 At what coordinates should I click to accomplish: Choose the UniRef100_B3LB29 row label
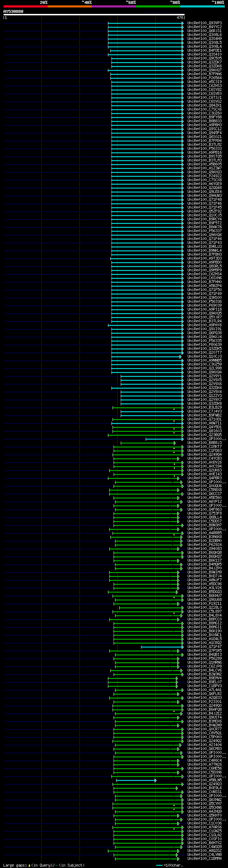(204, 407)
